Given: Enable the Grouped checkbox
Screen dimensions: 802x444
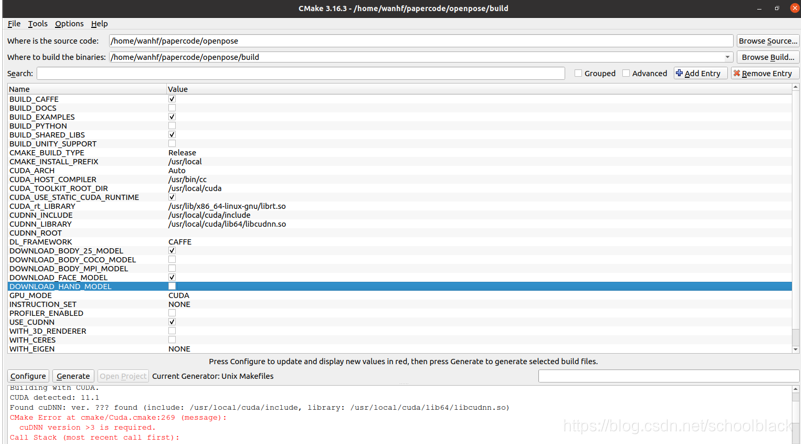Looking at the screenshot, I should click(578, 73).
